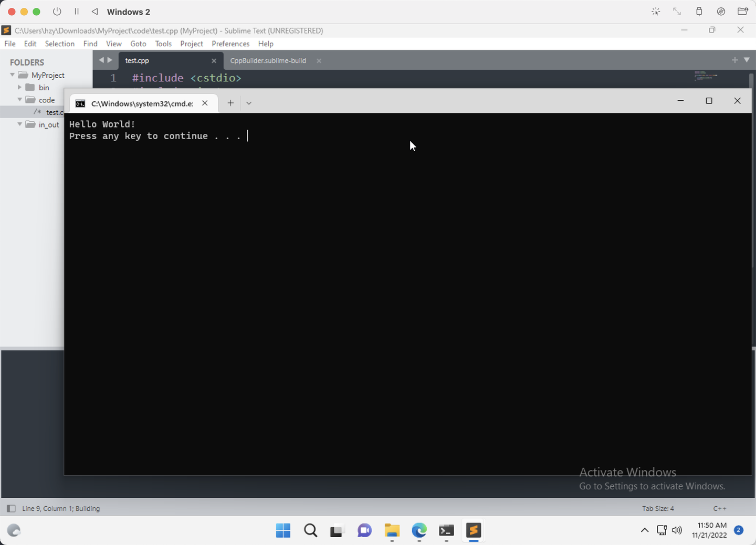756x545 pixels.
Task: Switch to the CppBuilder.sublime-build tab
Action: click(x=268, y=60)
